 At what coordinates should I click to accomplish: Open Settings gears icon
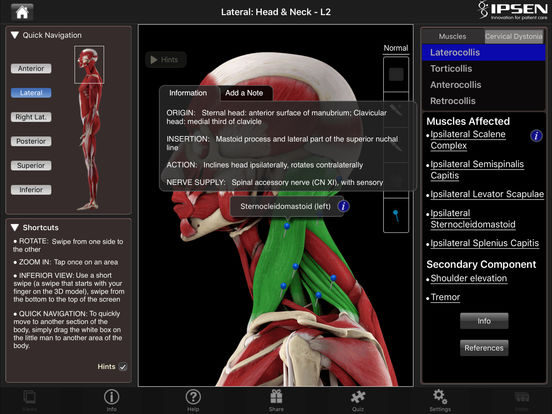440,400
